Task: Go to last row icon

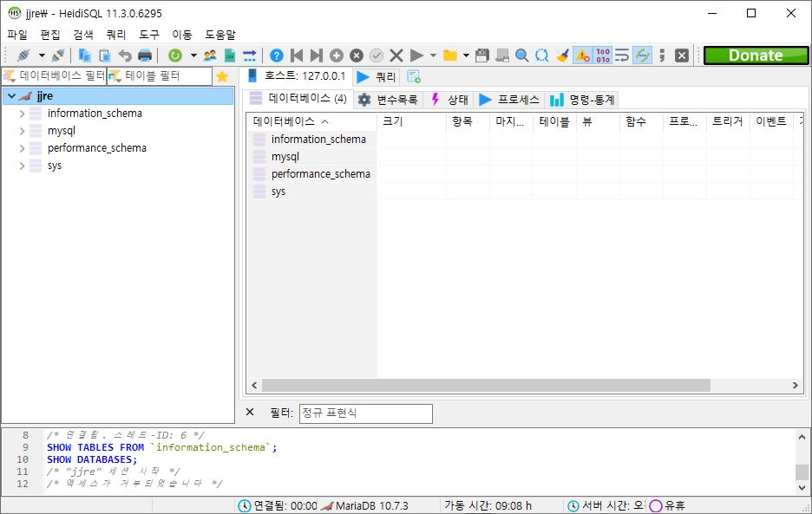Action: (317, 55)
